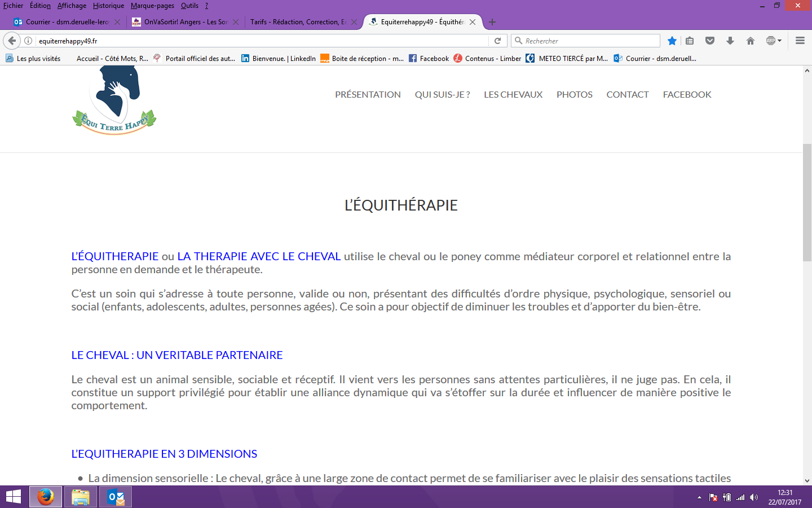Open Windows Start button
The width and height of the screenshot is (812, 508).
coord(14,497)
